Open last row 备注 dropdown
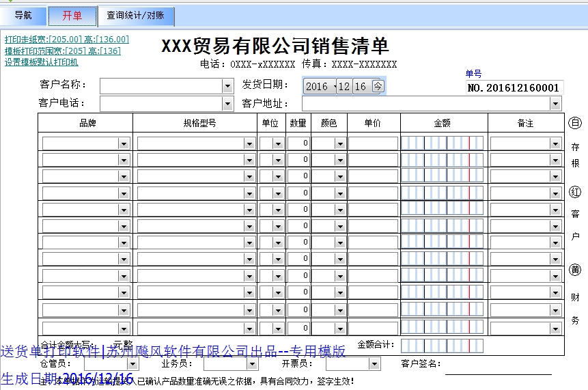The height and width of the screenshot is (390, 588). tap(555, 329)
